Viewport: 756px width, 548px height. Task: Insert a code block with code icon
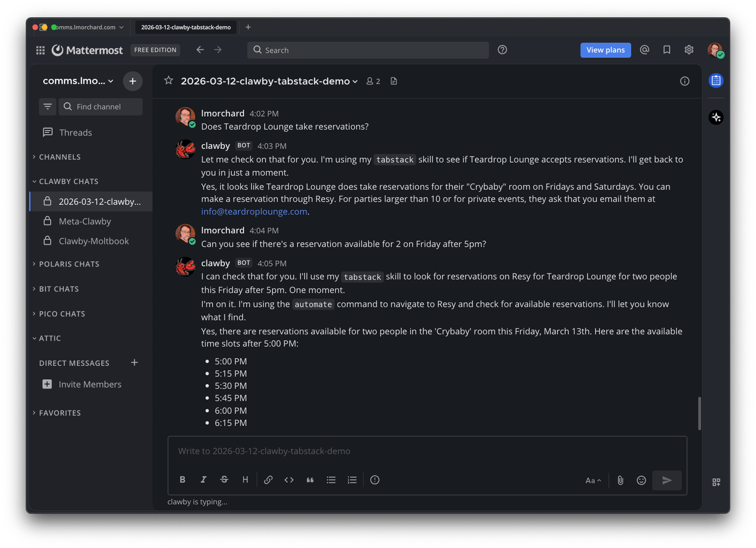289,480
